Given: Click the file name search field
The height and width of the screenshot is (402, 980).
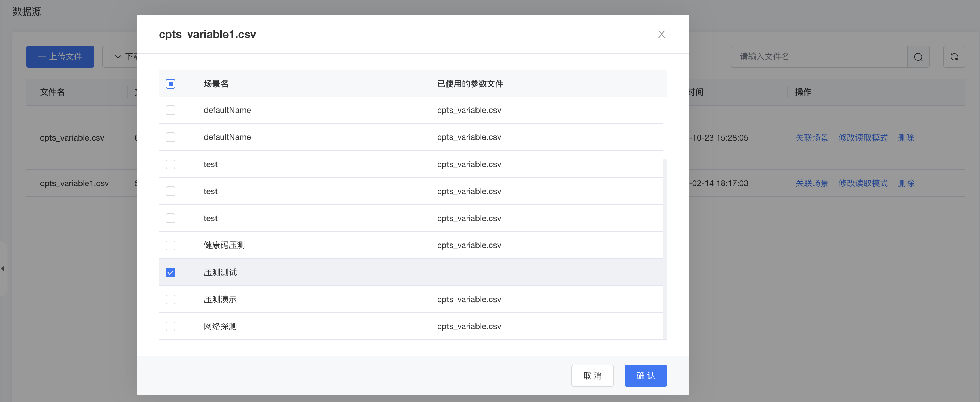Looking at the screenshot, I should click(818, 57).
